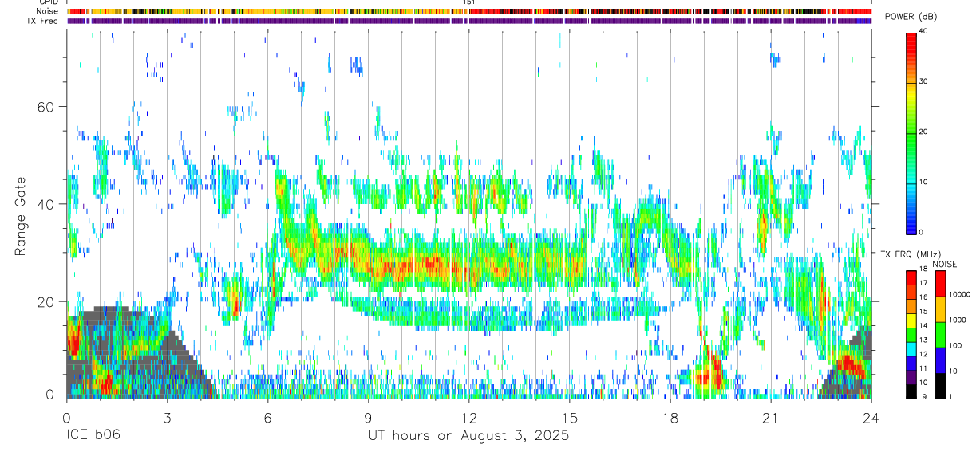Click the POWER (dB) color bar
This screenshot has width=980, height=452.
click(911, 132)
